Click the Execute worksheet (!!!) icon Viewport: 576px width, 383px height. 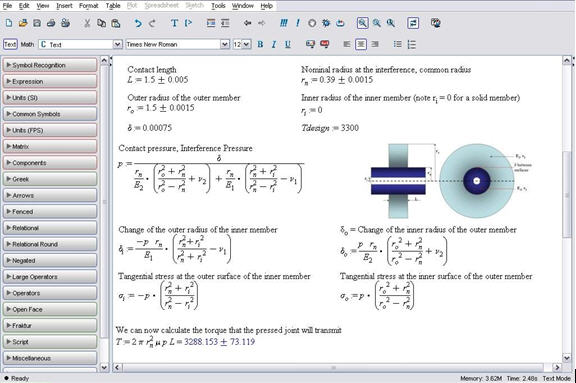(284, 23)
